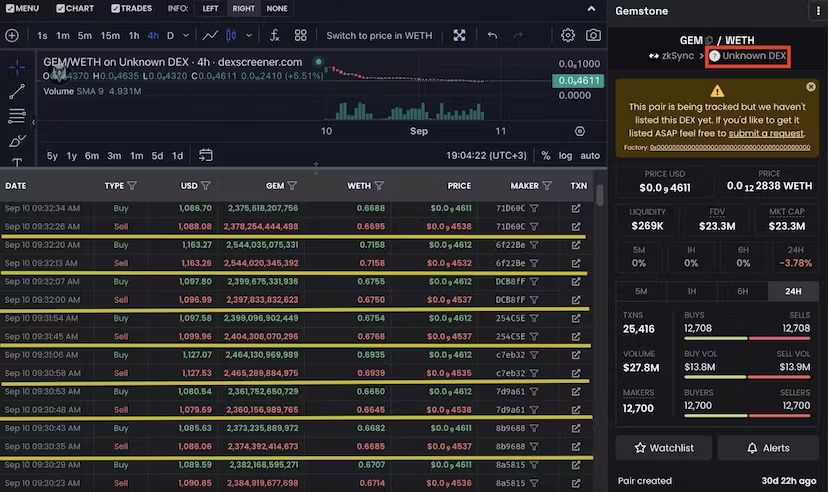This screenshot has width=828, height=492.
Task: Open the indicators fx menu
Action: point(274,36)
